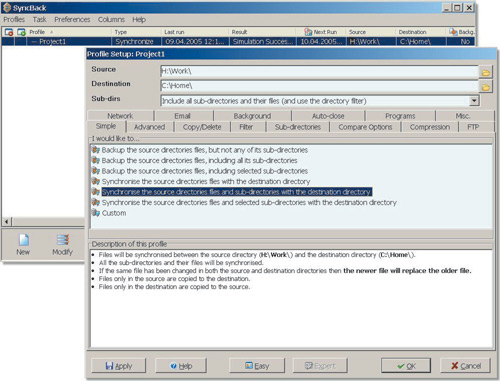Switch to the Sub-directories tab

(298, 127)
